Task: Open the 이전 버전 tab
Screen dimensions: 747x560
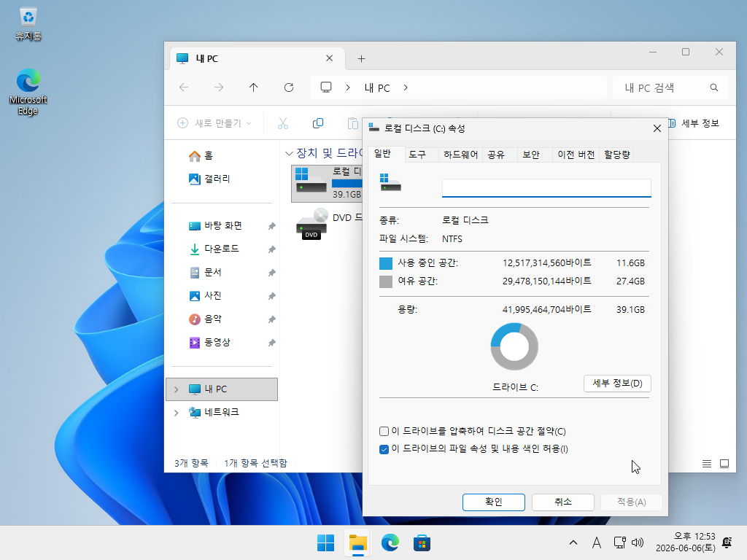Action: pos(576,155)
